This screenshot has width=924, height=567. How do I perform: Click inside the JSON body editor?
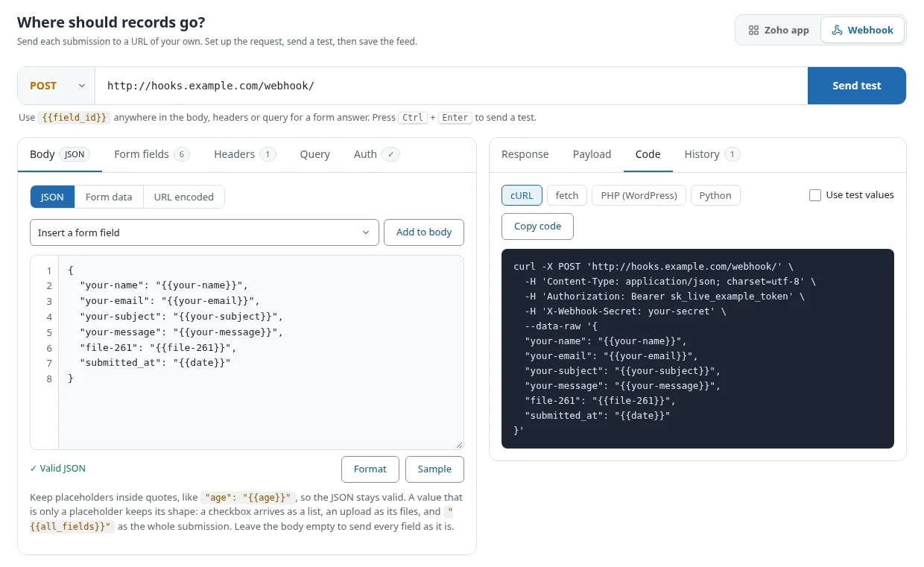coord(261,352)
